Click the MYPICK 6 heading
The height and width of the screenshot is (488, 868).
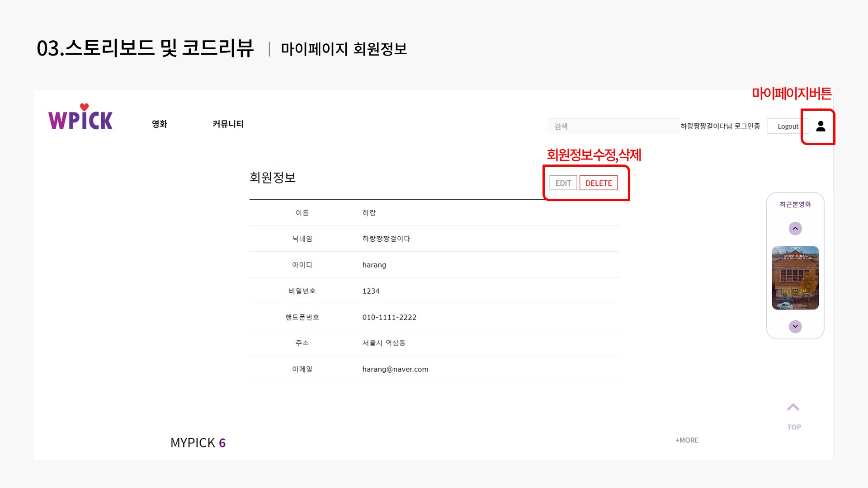(198, 443)
